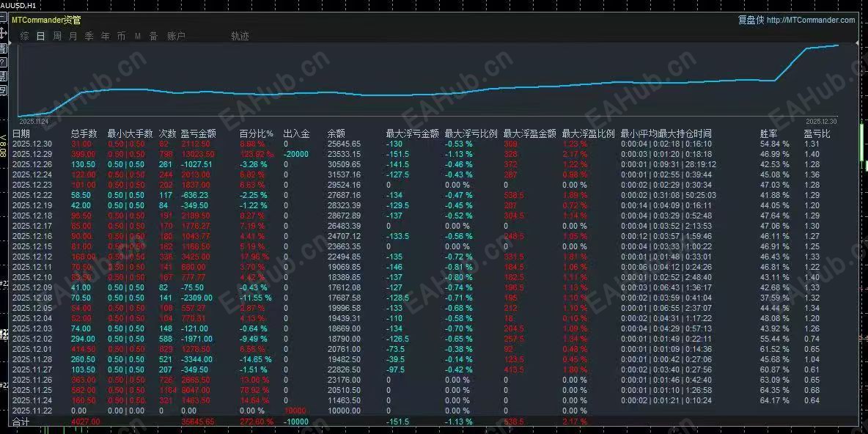Click the AUUSD,H1 chart title

pos(18,5)
